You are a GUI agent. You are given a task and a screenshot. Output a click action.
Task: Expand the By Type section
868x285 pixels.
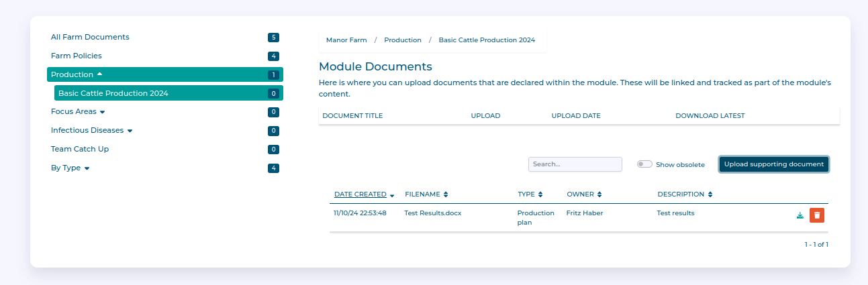[87, 168]
